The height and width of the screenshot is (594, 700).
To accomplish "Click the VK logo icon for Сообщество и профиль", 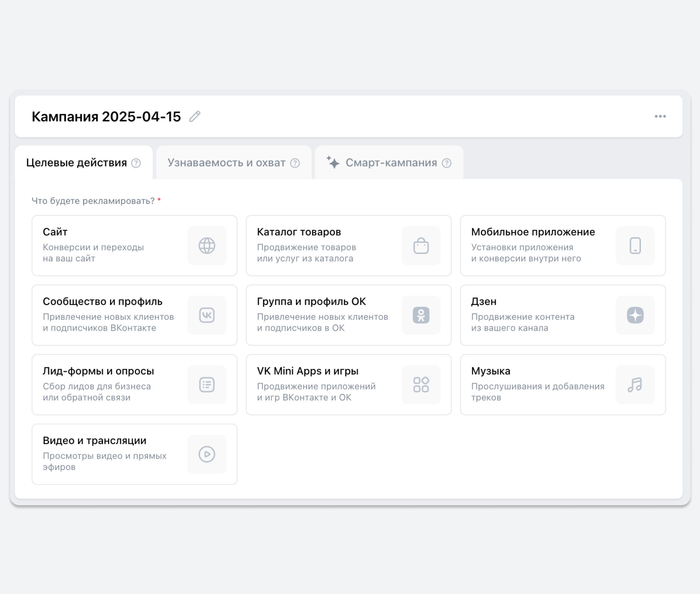I will [207, 315].
